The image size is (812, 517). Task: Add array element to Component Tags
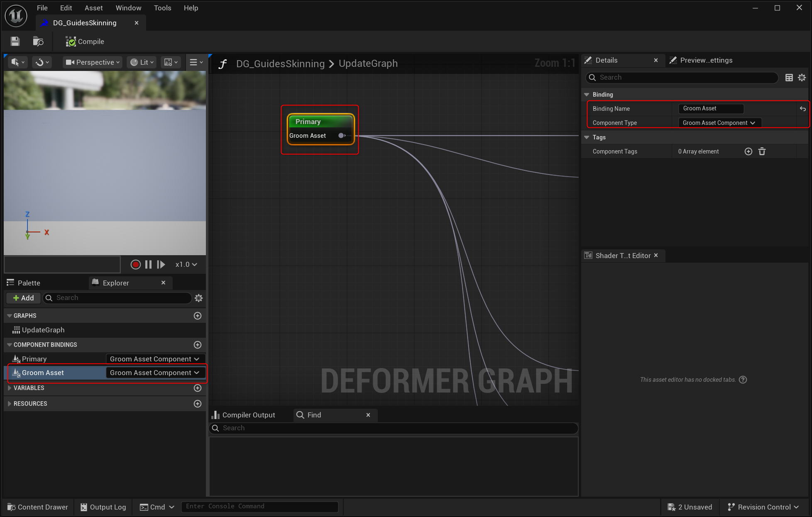pos(748,151)
